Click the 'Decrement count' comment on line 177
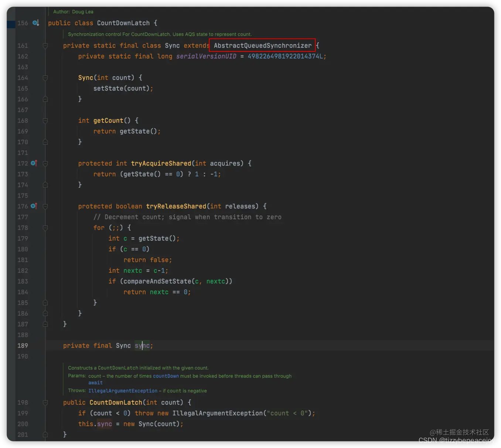This screenshot has width=501, height=448. pyautogui.click(x=187, y=217)
